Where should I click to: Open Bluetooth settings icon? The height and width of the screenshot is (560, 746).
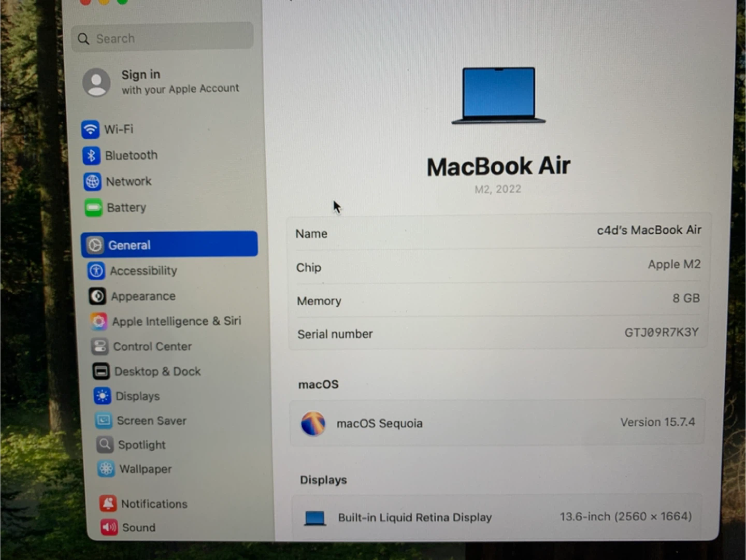pyautogui.click(x=91, y=155)
